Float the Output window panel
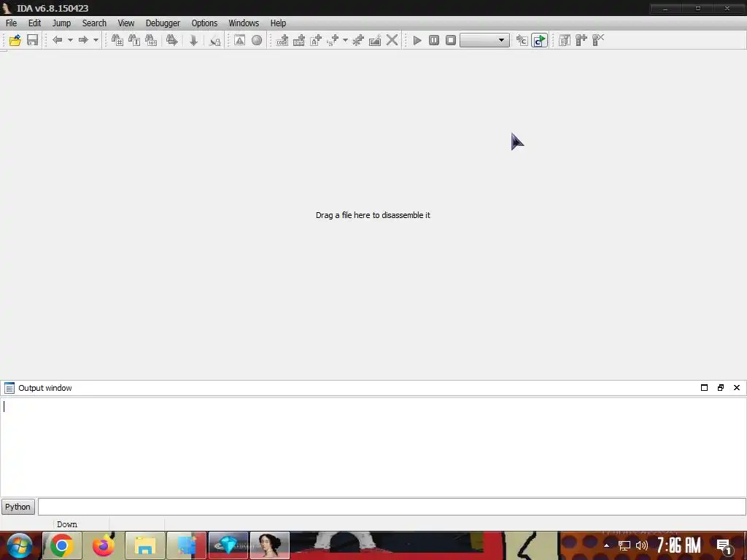 720,388
